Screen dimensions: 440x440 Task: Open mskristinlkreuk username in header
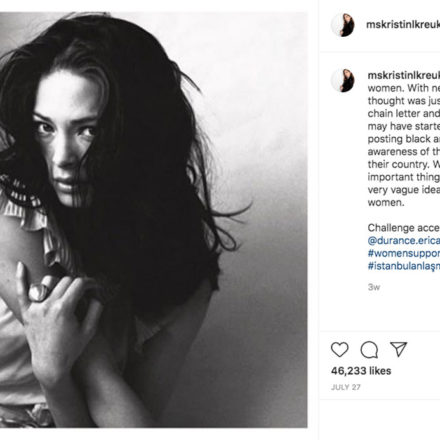click(403, 25)
